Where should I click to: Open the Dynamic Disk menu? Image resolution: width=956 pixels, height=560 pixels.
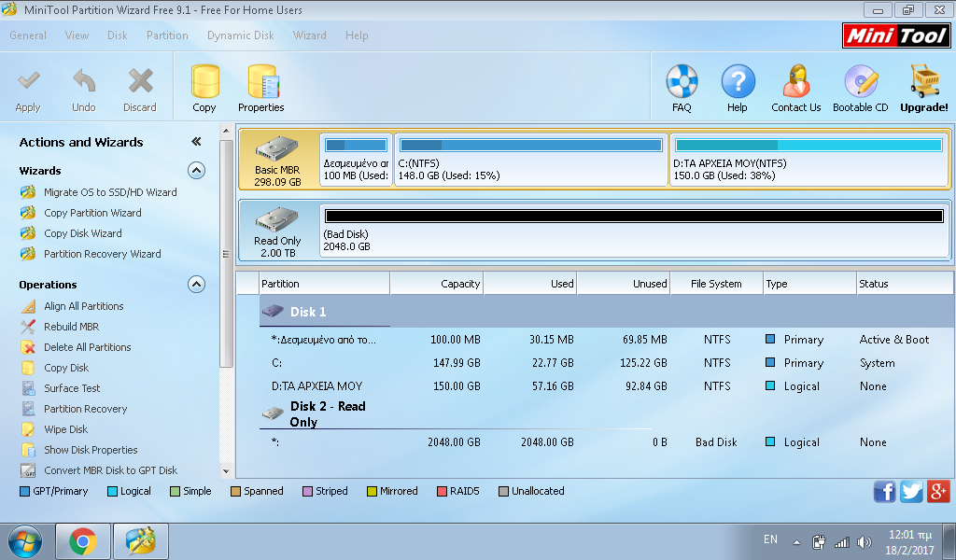pyautogui.click(x=241, y=35)
